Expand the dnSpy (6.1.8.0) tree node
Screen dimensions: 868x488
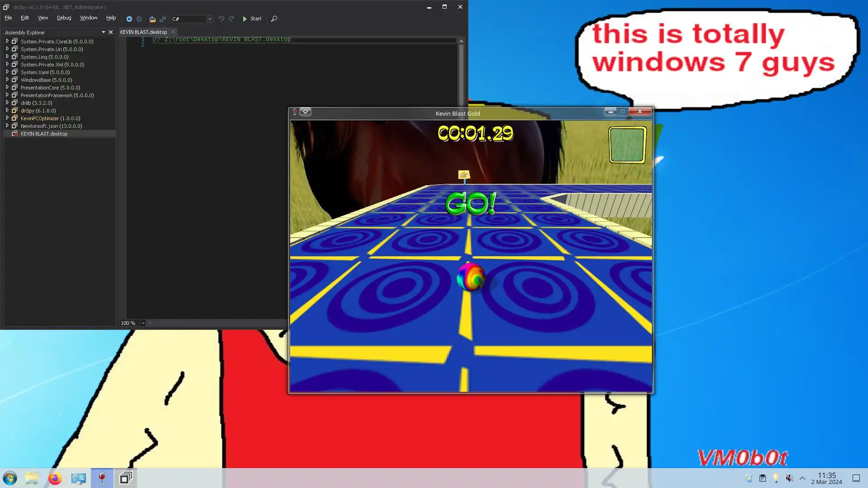click(x=7, y=111)
